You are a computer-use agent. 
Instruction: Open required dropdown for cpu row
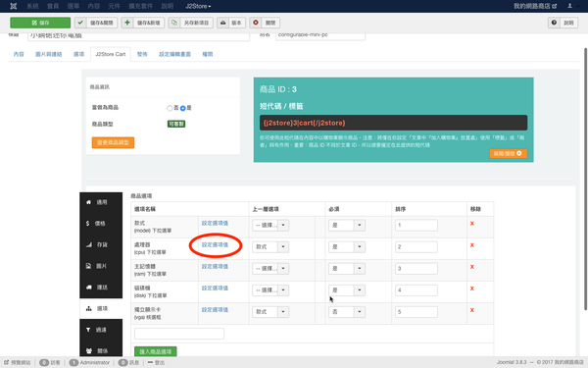tap(347, 246)
